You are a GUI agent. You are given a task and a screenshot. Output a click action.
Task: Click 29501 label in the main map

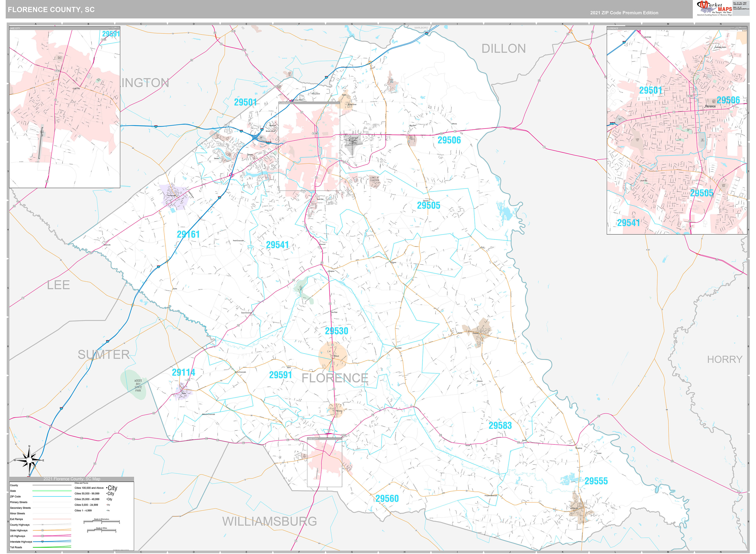pos(246,102)
